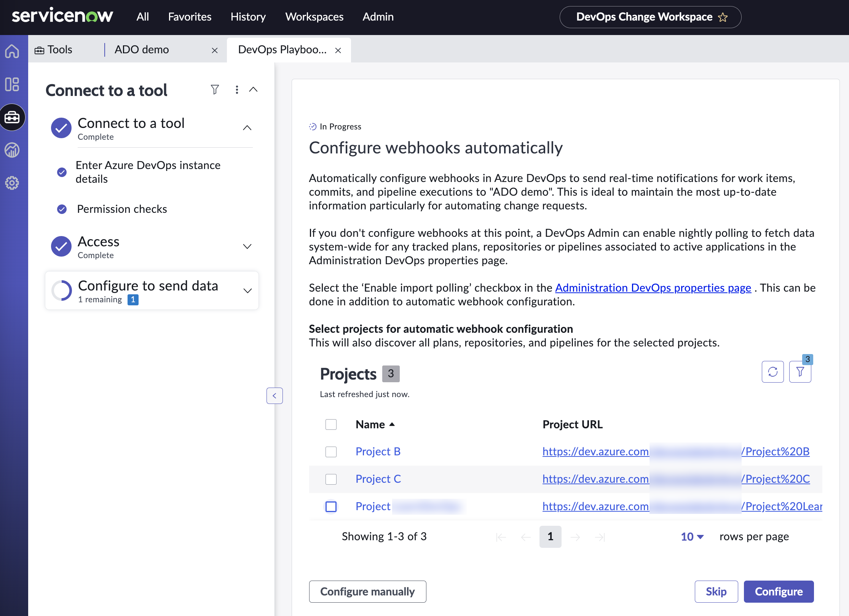Open the All menu
Viewport: 849px width, 616px height.
[143, 17]
